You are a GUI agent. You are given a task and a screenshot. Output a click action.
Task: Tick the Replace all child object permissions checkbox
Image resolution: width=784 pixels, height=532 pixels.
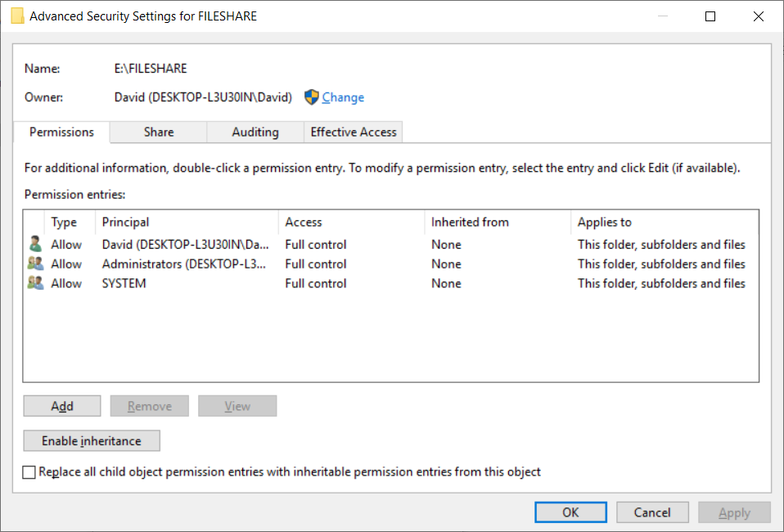[x=29, y=472]
